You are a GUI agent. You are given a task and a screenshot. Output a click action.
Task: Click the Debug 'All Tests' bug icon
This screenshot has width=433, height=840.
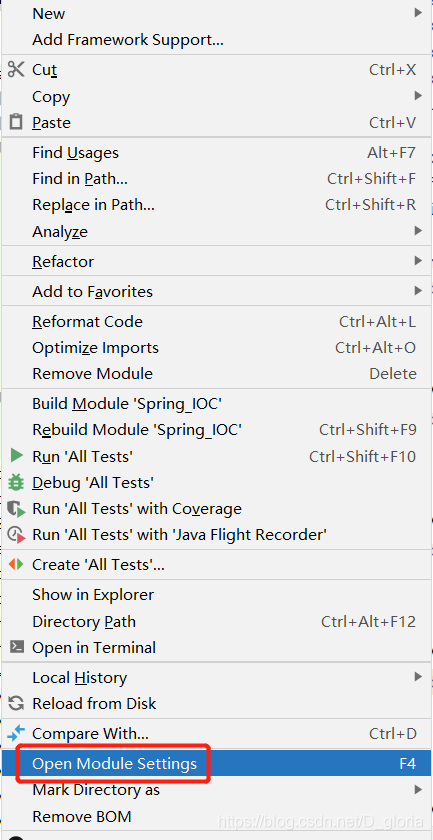[x=16, y=483]
